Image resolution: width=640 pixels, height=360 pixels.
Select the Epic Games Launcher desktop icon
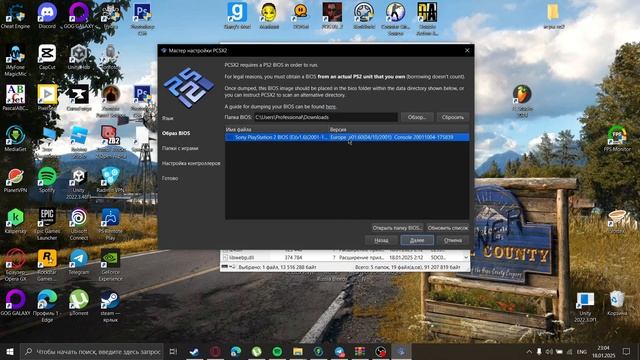[47, 224]
